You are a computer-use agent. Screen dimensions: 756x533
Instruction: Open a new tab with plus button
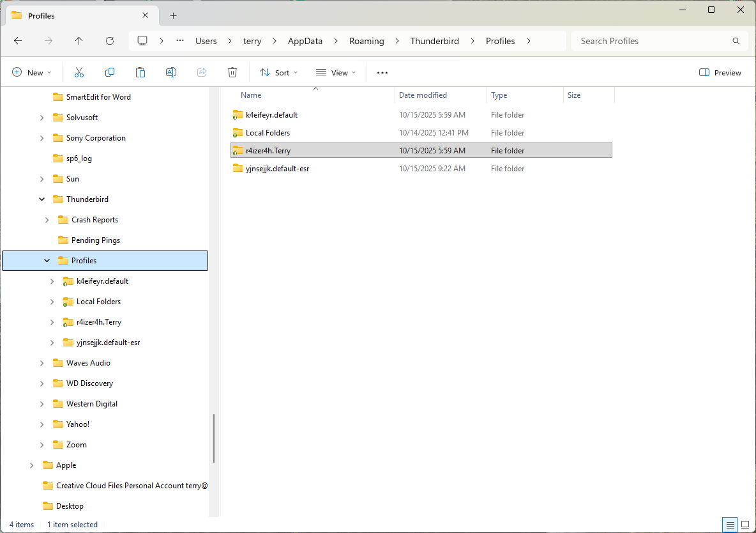click(x=173, y=16)
